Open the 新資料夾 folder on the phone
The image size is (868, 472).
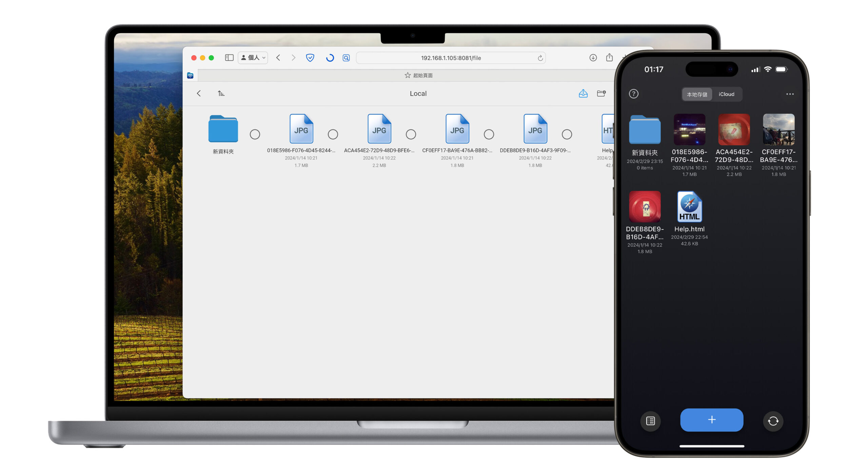(645, 130)
